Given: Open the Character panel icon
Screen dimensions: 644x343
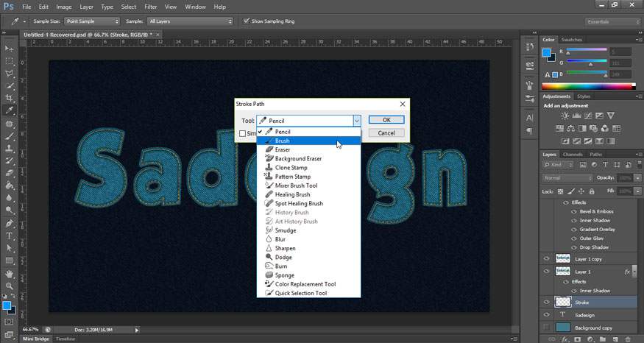Looking at the screenshot, I should coord(529,118).
